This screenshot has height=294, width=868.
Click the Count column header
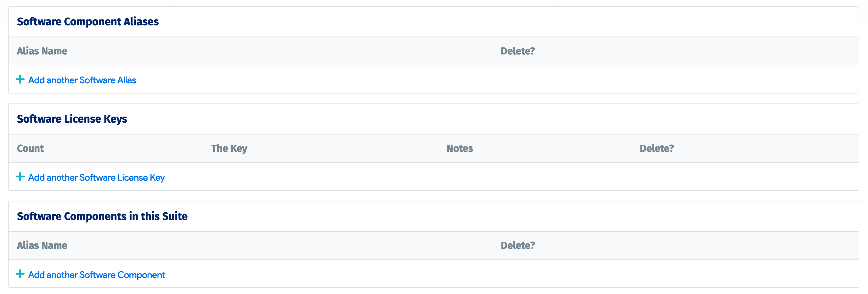click(x=30, y=148)
